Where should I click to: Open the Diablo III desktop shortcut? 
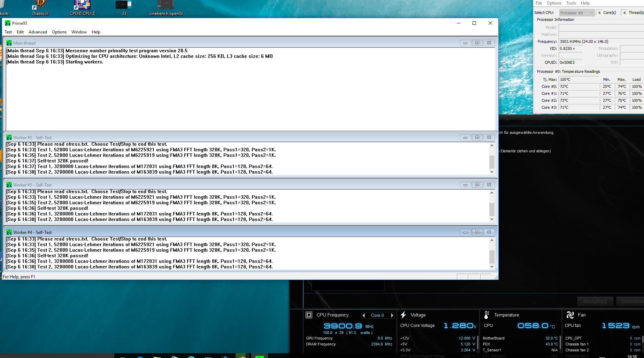(x=40, y=8)
